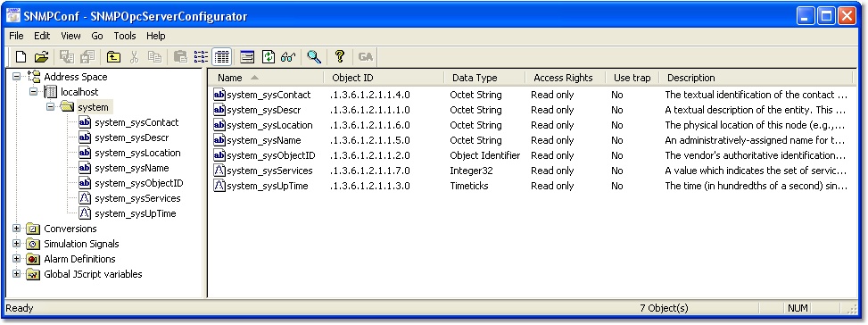868x325 pixels.
Task: Select Conversions in the tree
Action: coord(70,229)
